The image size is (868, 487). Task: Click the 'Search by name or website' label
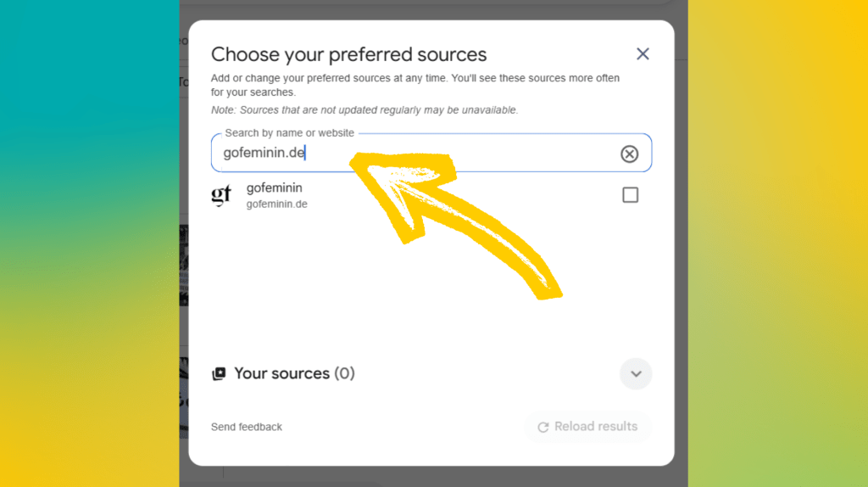point(290,133)
